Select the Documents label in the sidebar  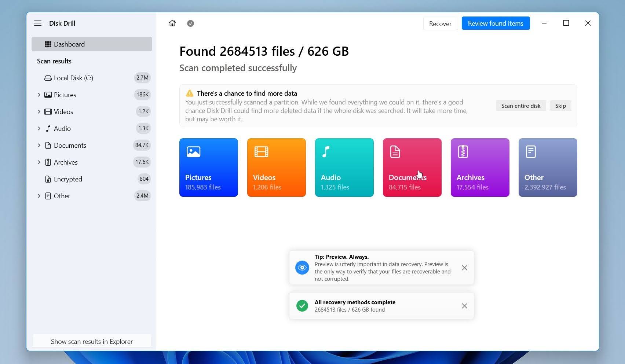(x=70, y=146)
